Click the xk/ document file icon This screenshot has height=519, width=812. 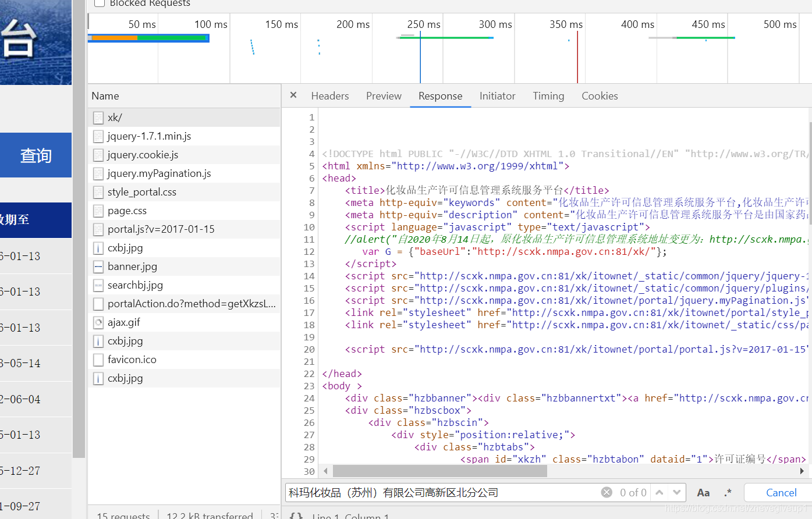pos(98,118)
